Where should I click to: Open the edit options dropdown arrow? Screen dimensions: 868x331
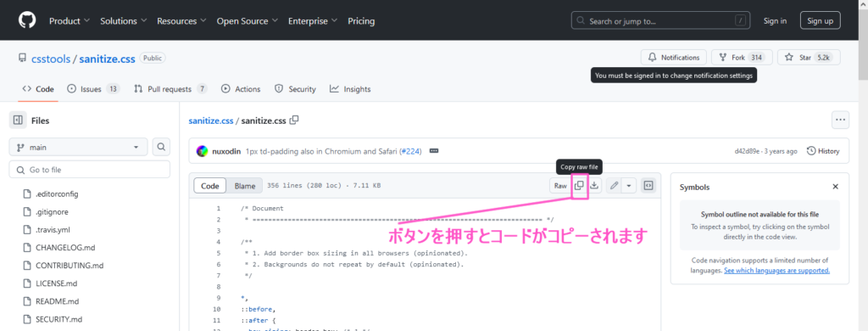629,186
